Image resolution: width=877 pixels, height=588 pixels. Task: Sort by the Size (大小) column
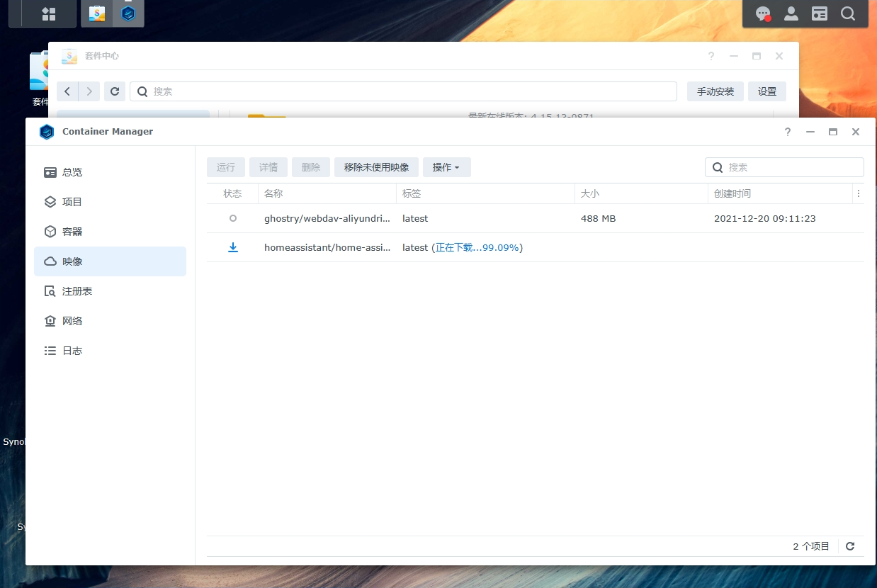click(x=641, y=193)
